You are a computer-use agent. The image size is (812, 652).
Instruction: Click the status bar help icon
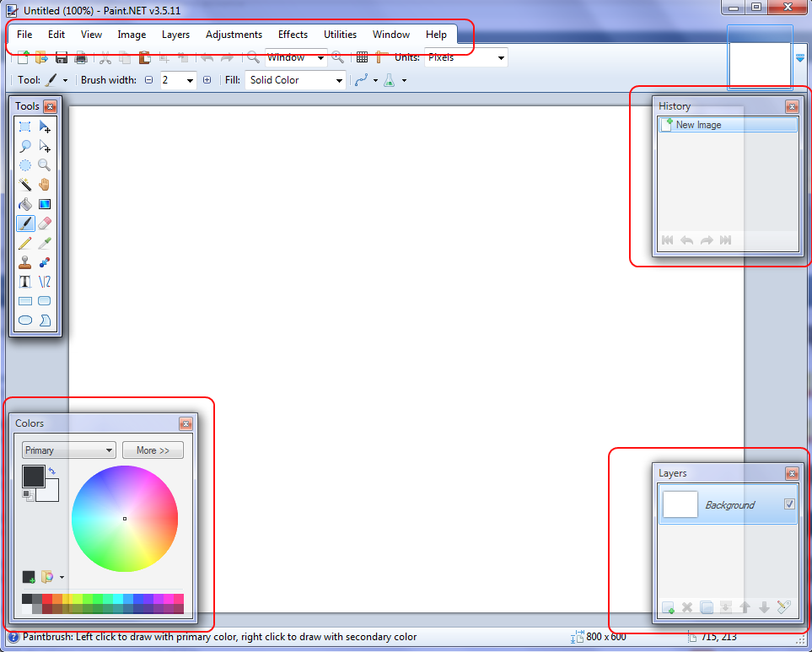[13, 637]
